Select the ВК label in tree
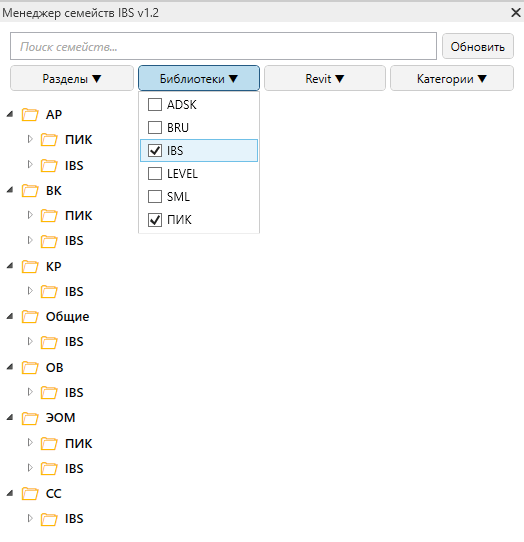The height and width of the screenshot is (542, 524). [54, 190]
